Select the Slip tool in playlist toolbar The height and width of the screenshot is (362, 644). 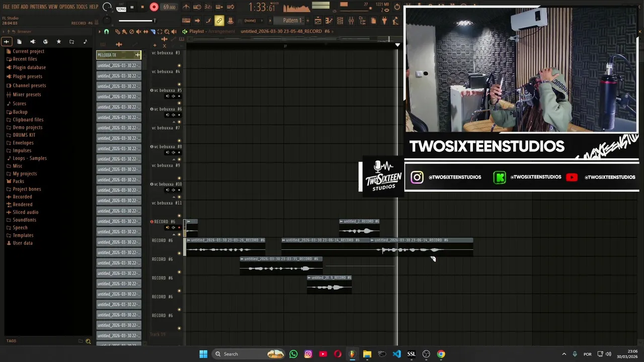[x=146, y=31]
